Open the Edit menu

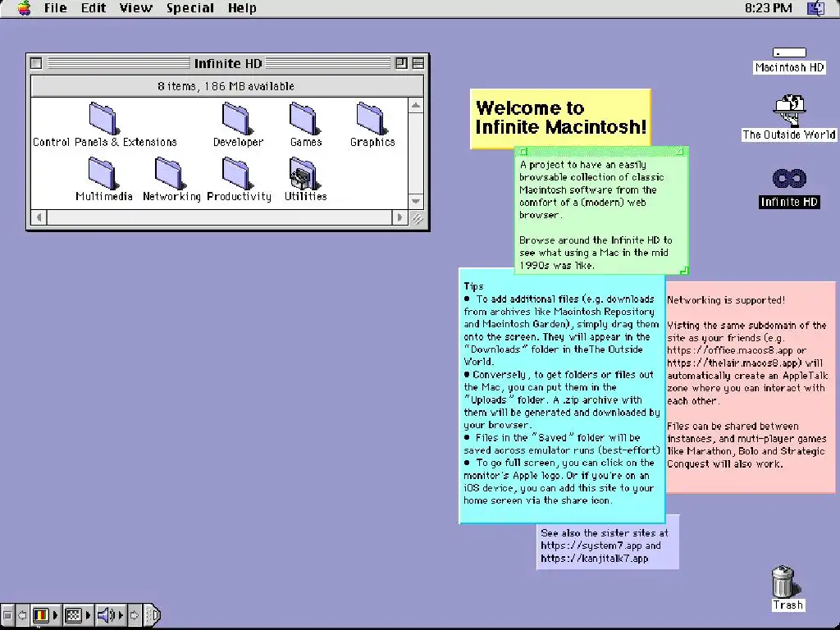[x=94, y=8]
